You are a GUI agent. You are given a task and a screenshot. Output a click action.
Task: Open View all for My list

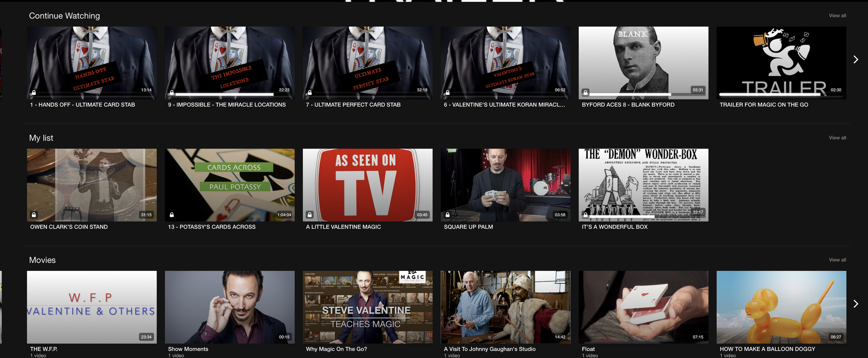[837, 138]
